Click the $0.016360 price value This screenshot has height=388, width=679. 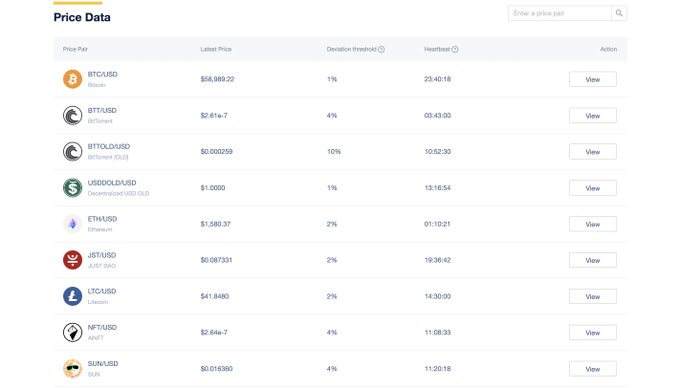[217, 369]
